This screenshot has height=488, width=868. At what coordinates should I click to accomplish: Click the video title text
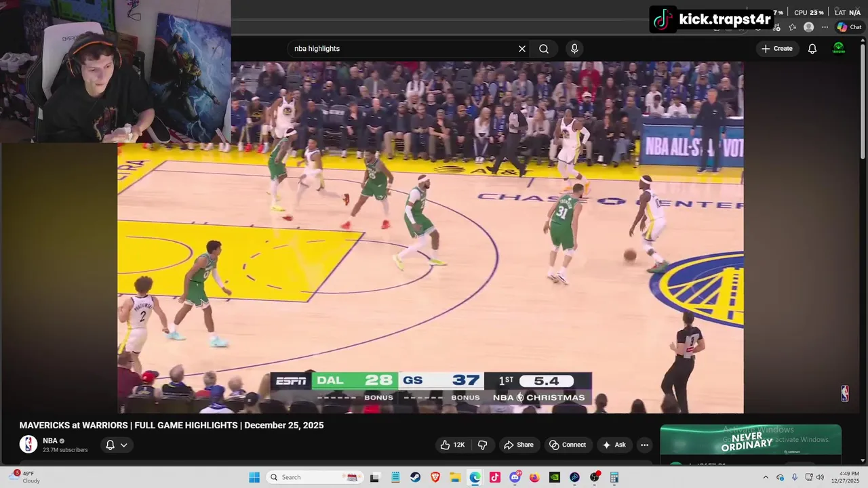(172, 426)
